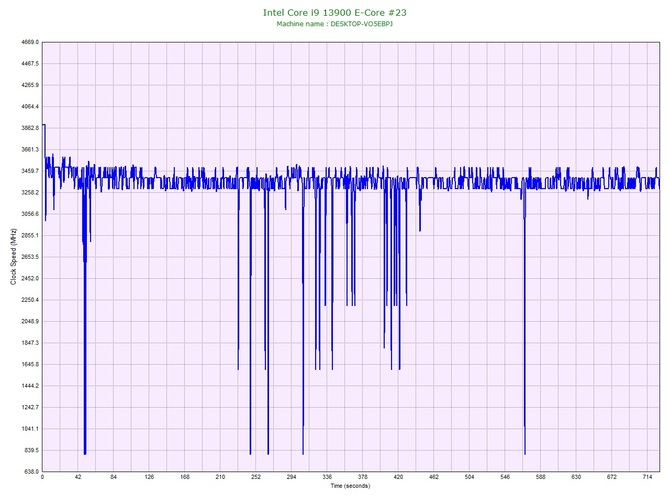This screenshot has height=503, width=670.
Task: Click the x-axis tick label 714
Action: coord(647,477)
